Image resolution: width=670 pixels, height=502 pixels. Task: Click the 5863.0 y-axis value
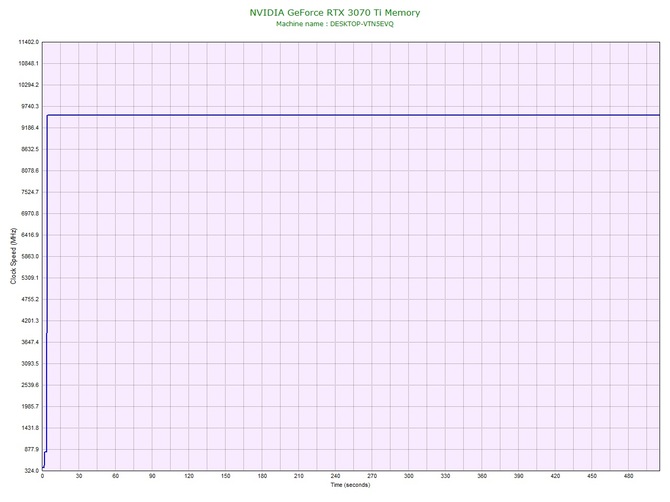point(30,256)
